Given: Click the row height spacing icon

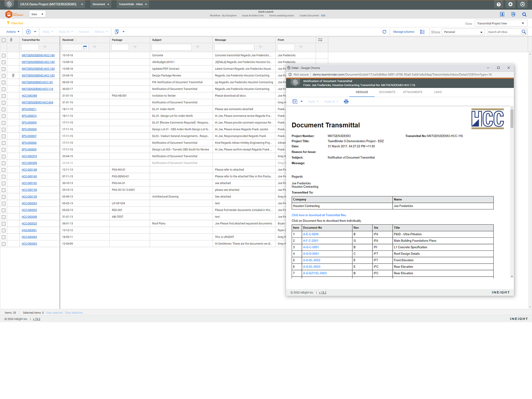Looking at the screenshot, I should pyautogui.click(x=422, y=32).
